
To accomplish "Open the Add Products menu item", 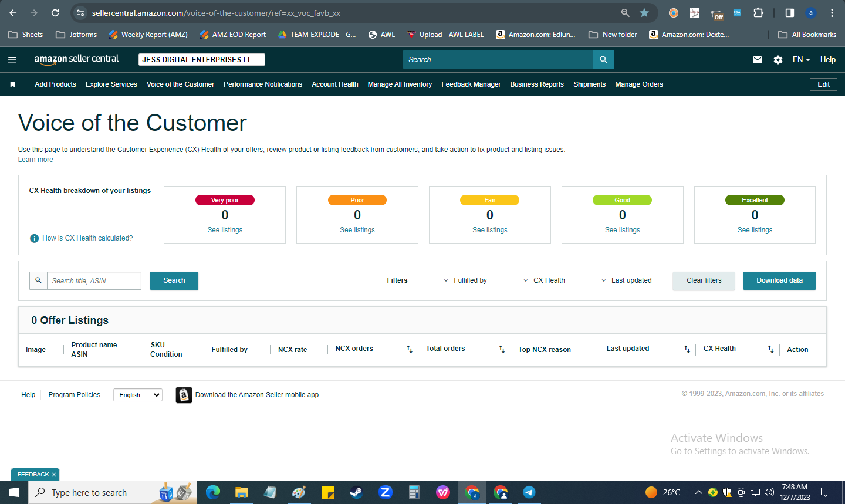I will pos(55,84).
